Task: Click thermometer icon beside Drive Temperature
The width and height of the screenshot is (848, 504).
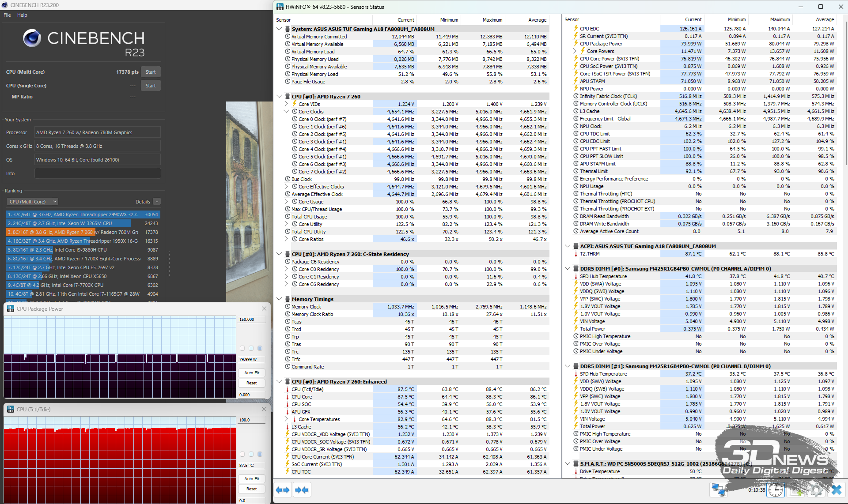Action: [x=576, y=471]
